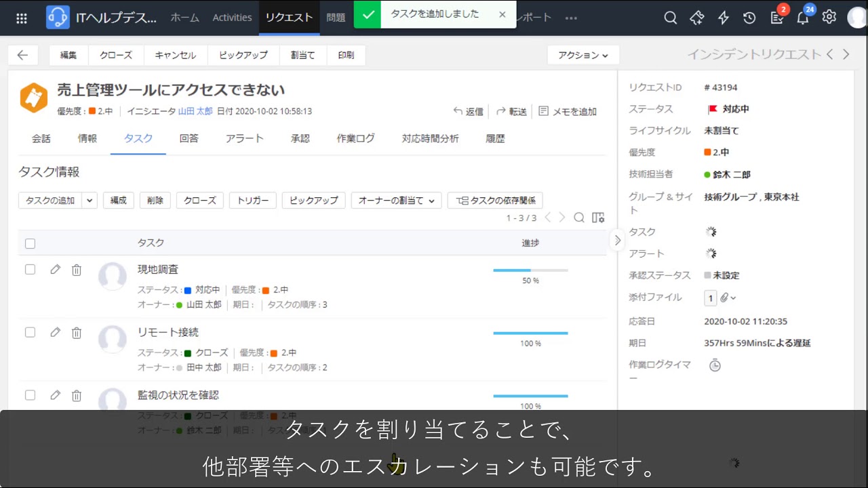Image resolution: width=868 pixels, height=488 pixels.
Task: Open the quick actions lightning icon
Action: [x=724, y=18]
